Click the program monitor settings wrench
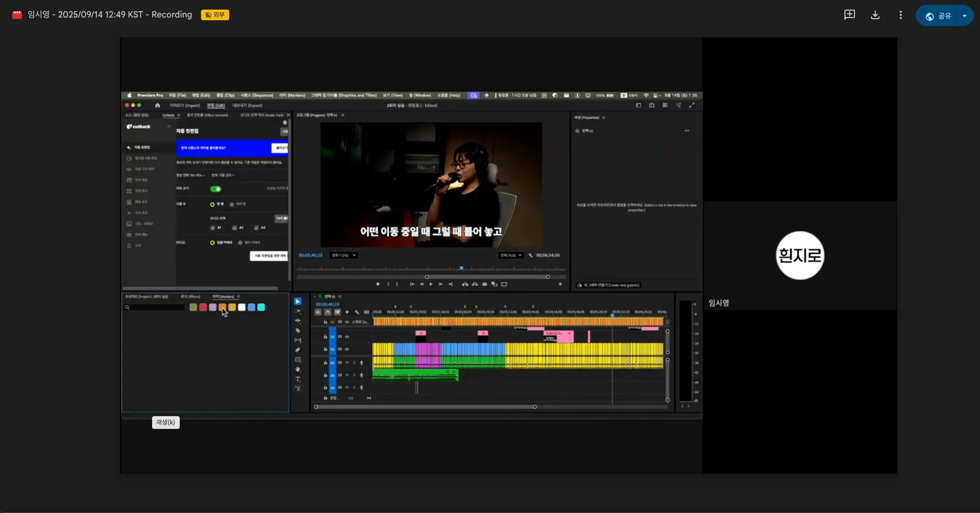 [530, 255]
